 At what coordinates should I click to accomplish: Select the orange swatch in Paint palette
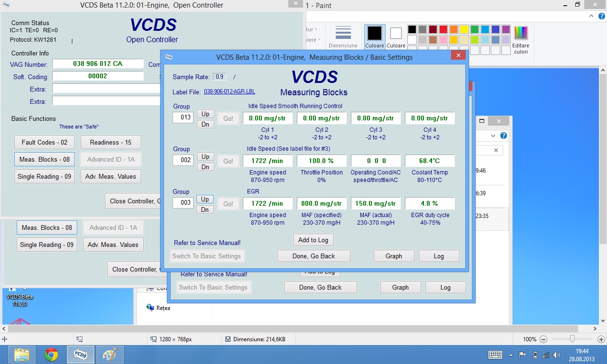point(453,29)
